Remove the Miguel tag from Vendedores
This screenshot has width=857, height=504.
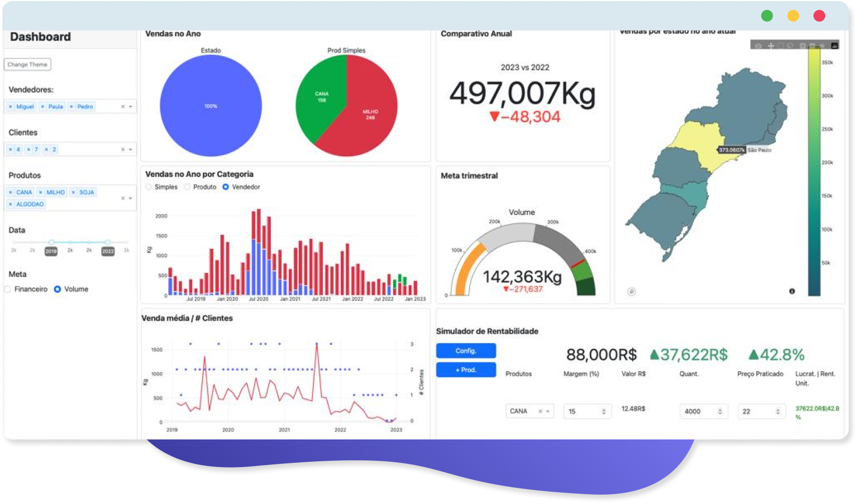(x=11, y=107)
